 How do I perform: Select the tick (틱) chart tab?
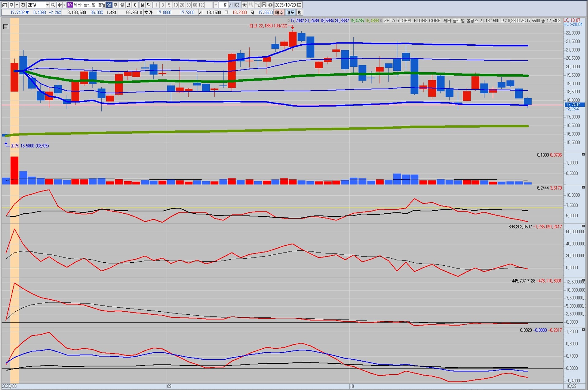[149, 5]
